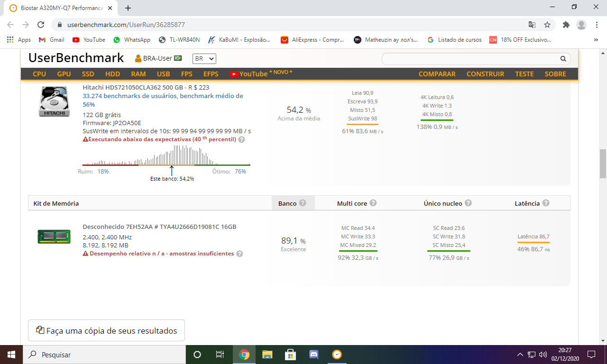Screen dimensions: 607x364
Task: Click help icon next to Único nucleo header
Action: click(x=468, y=203)
